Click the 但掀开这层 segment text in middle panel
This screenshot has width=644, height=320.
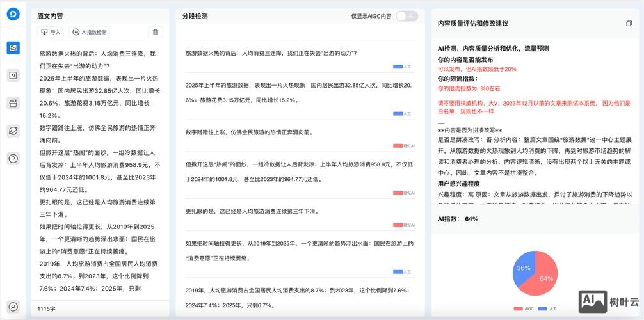coord(300,172)
